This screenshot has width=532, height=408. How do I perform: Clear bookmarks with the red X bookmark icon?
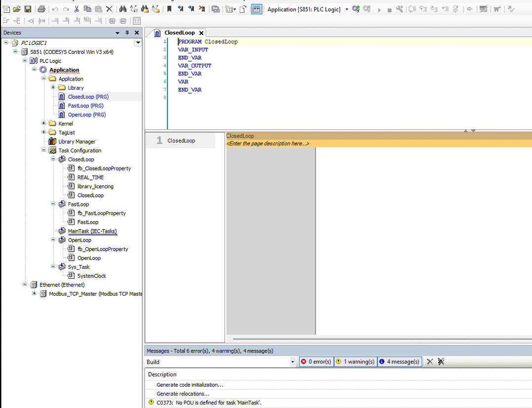pos(202,9)
